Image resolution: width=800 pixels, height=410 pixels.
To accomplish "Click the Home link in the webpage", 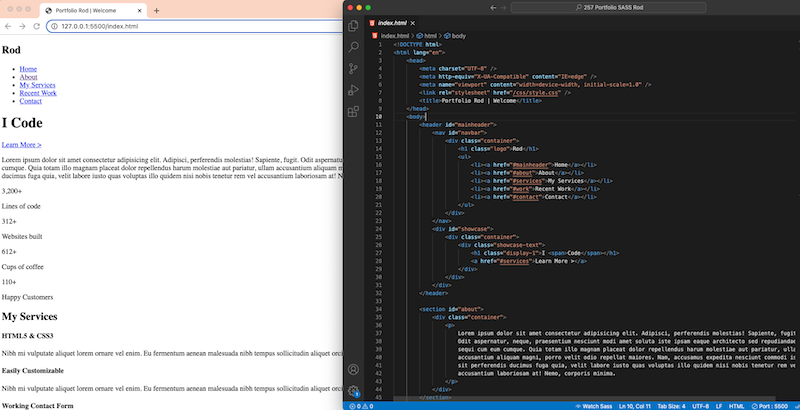I will (28, 69).
